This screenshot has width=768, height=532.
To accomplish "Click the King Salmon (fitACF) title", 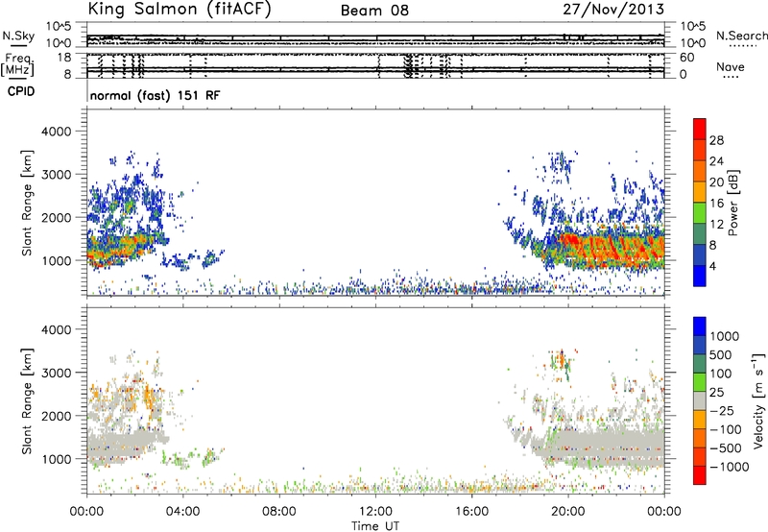I will click(x=180, y=10).
